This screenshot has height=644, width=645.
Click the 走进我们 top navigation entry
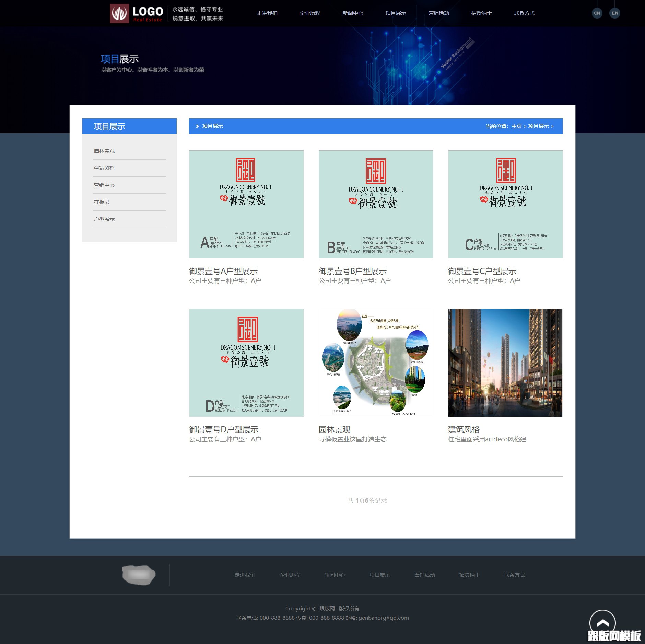267,13
